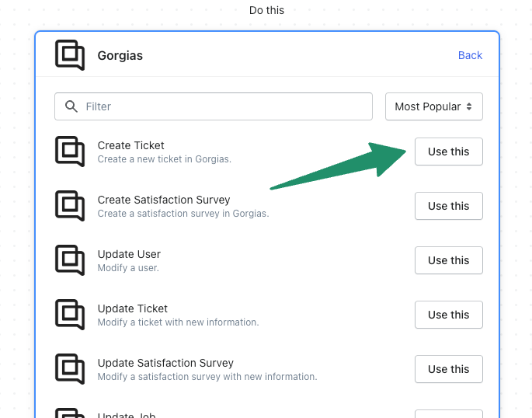Viewport: 532px width, 418px height.
Task: Use this for Update Ticket
Action: pyautogui.click(x=449, y=315)
